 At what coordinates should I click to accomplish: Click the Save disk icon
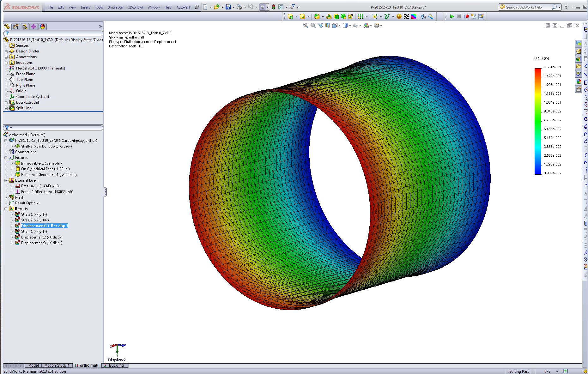coord(228,7)
